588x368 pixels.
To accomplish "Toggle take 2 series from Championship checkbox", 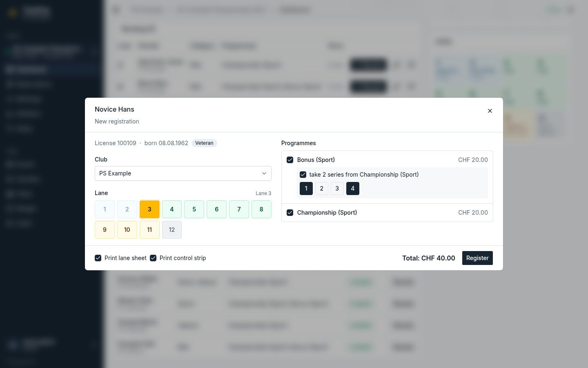I will [x=303, y=175].
